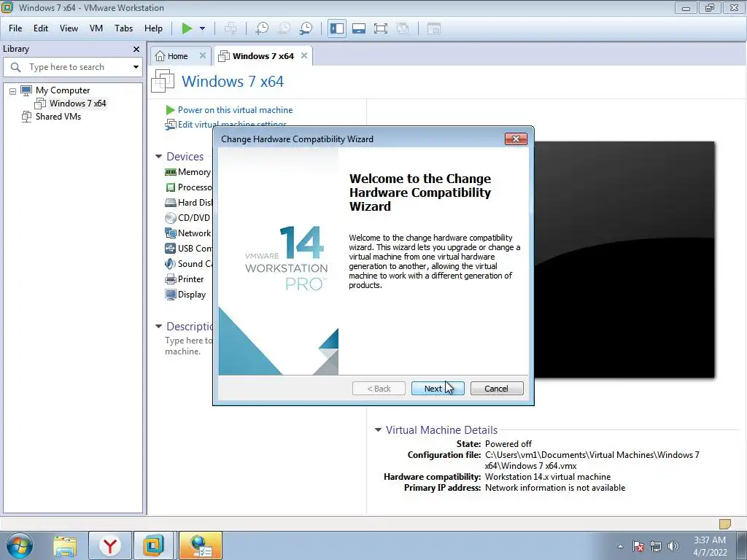Viewport: 747px width, 560px height.
Task: Click the Hard Disk device icon
Action: click(x=170, y=203)
